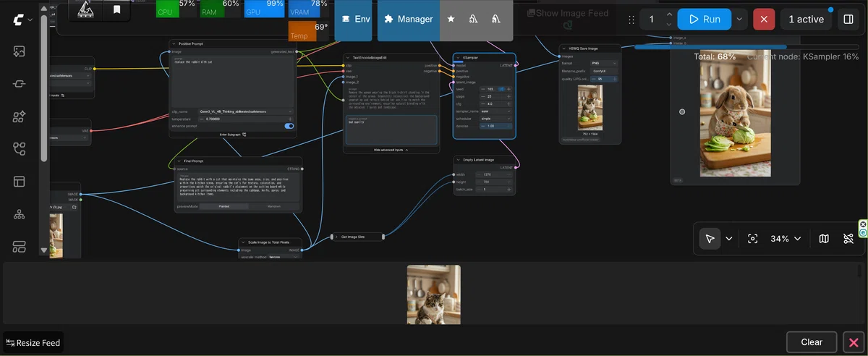The height and width of the screenshot is (356, 868).
Task: Click the ship logo toolbar icon
Action: tap(86, 9)
